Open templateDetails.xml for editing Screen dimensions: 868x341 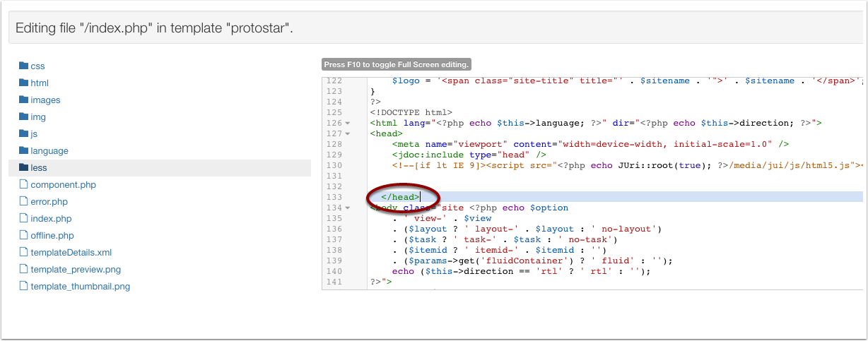click(71, 253)
